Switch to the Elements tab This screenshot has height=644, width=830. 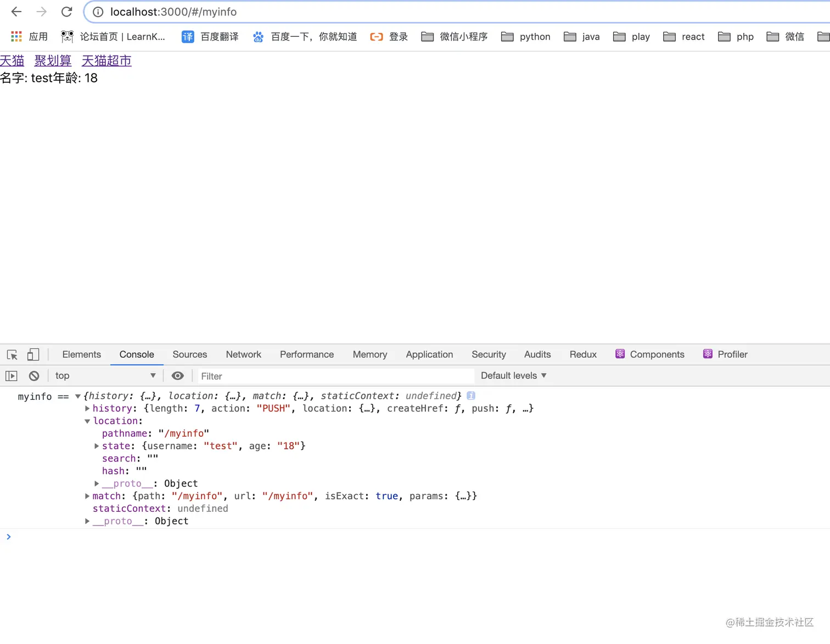(82, 355)
